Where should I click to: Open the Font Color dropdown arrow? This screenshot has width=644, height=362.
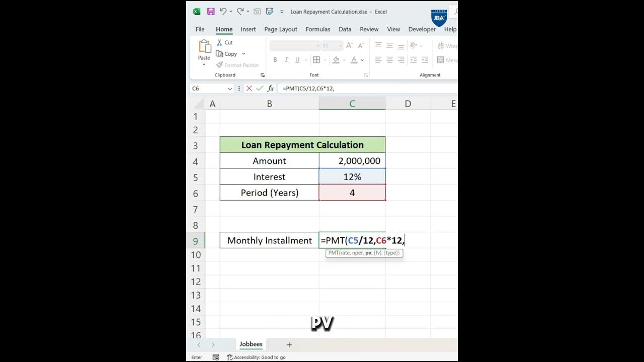tap(362, 60)
